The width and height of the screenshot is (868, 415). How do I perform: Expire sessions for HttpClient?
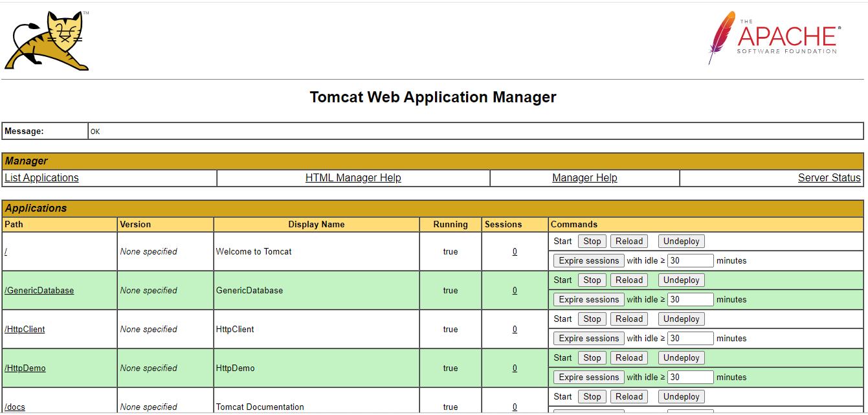[589, 339]
